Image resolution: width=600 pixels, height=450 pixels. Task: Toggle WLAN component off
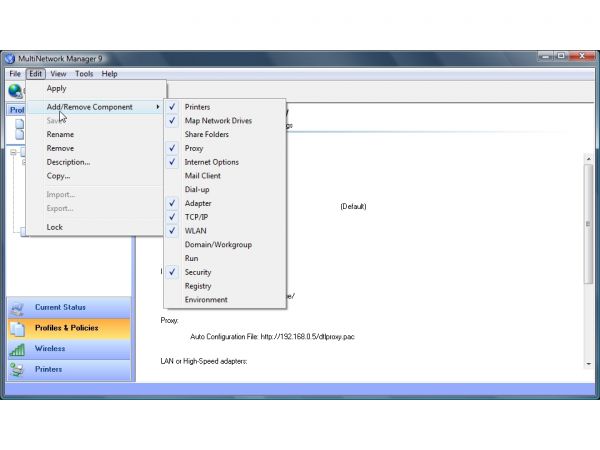(225, 231)
